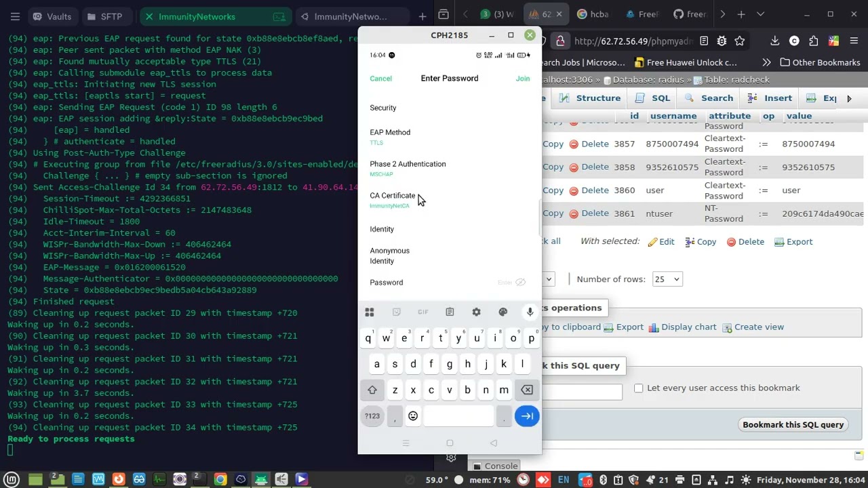The height and width of the screenshot is (488, 868).
Task: Click insecure connection padlock icon
Action: (560, 41)
